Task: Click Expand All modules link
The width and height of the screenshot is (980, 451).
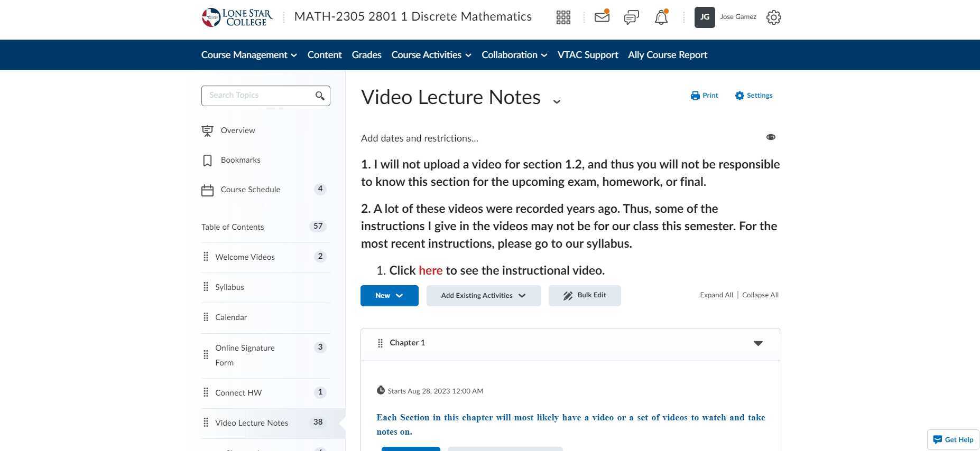Action: click(x=716, y=295)
